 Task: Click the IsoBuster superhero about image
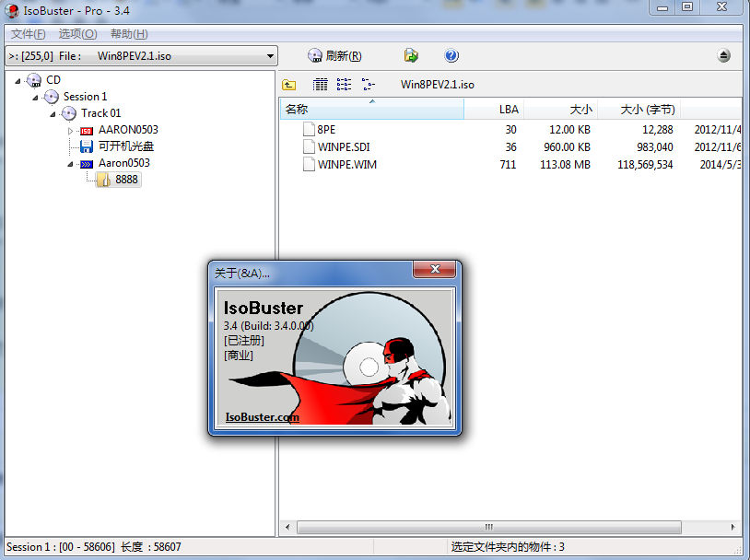(334, 357)
